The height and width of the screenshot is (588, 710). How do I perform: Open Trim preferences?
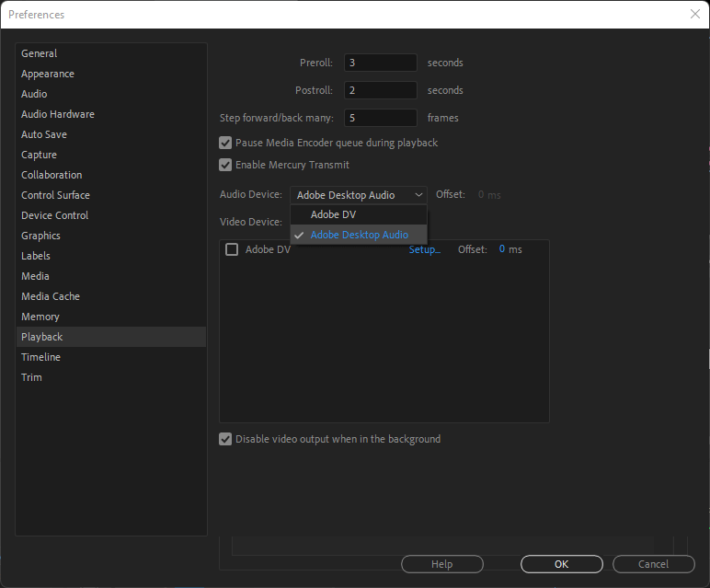(111, 377)
